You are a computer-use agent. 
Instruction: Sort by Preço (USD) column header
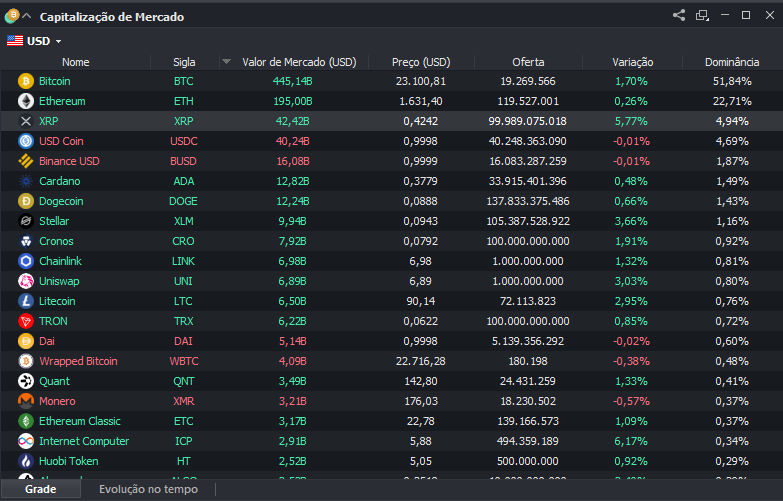pos(421,62)
